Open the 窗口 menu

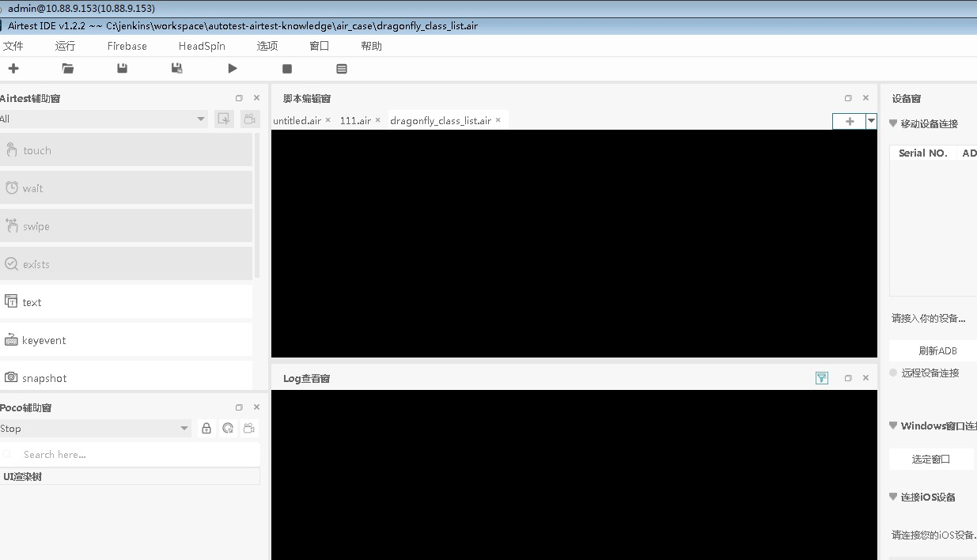click(x=320, y=46)
